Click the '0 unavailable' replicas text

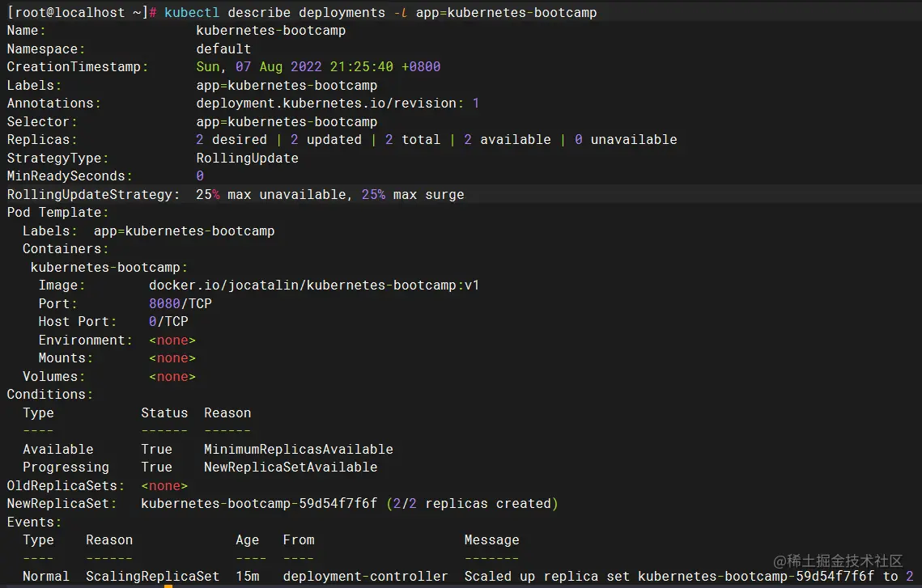click(x=626, y=140)
